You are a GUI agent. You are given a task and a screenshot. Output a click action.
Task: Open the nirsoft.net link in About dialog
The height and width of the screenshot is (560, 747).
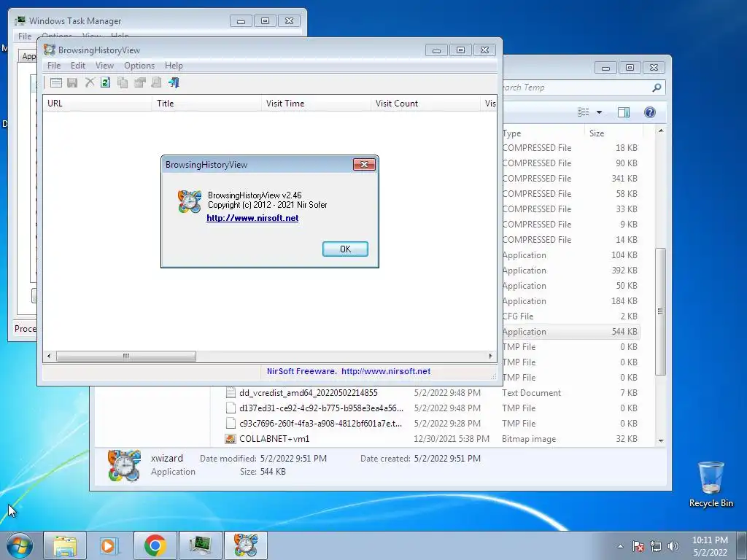pos(252,218)
